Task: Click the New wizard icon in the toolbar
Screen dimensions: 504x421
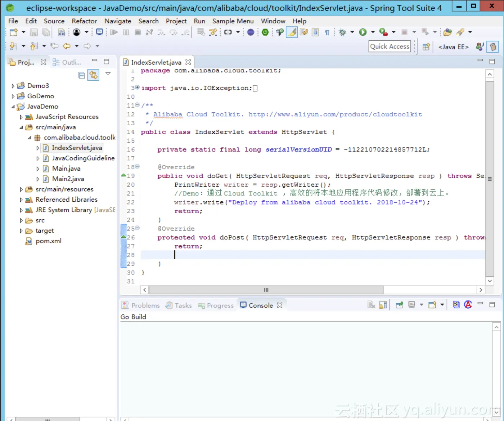Action: tap(14, 32)
